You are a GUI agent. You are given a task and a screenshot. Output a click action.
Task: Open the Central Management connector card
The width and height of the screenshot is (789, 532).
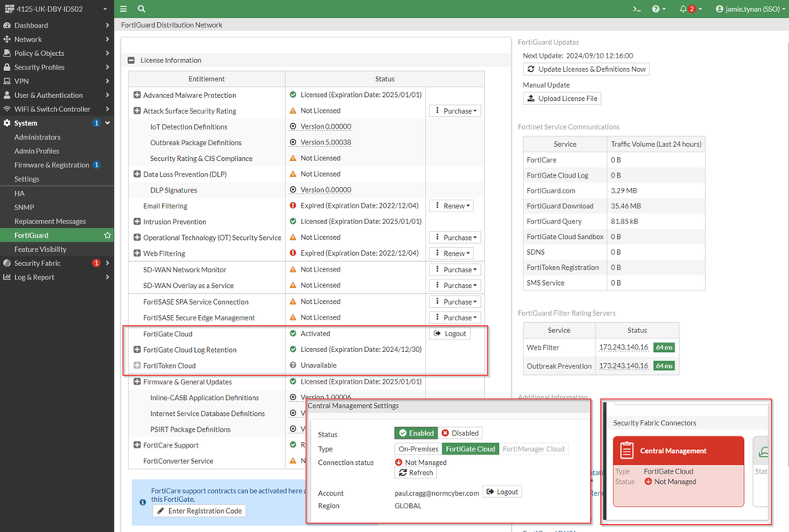pos(678,471)
